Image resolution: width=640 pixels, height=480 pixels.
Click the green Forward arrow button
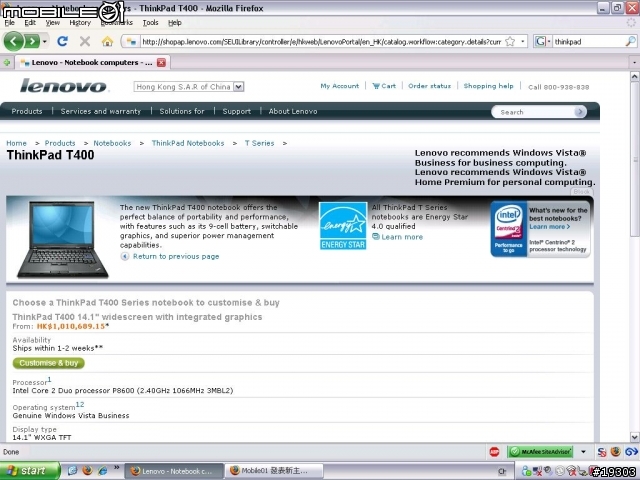tap(32, 41)
